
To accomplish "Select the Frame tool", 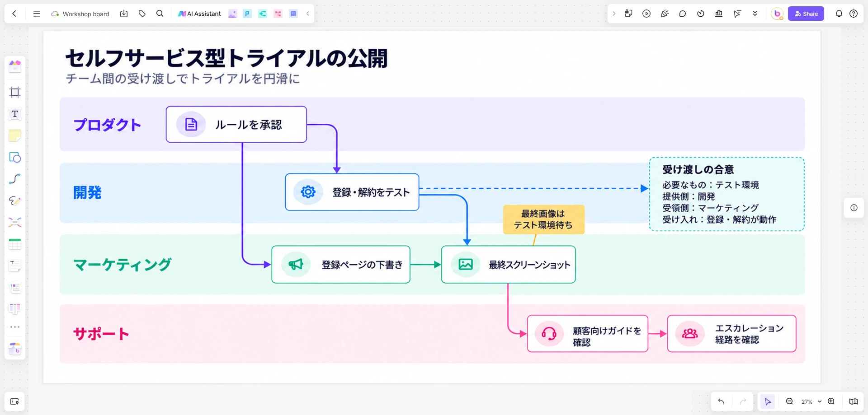I will (x=15, y=92).
